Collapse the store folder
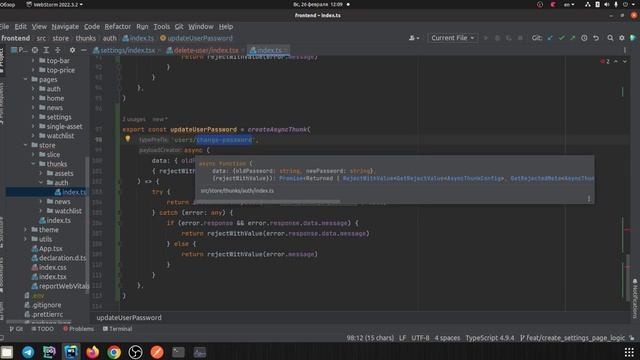 (x=26, y=145)
